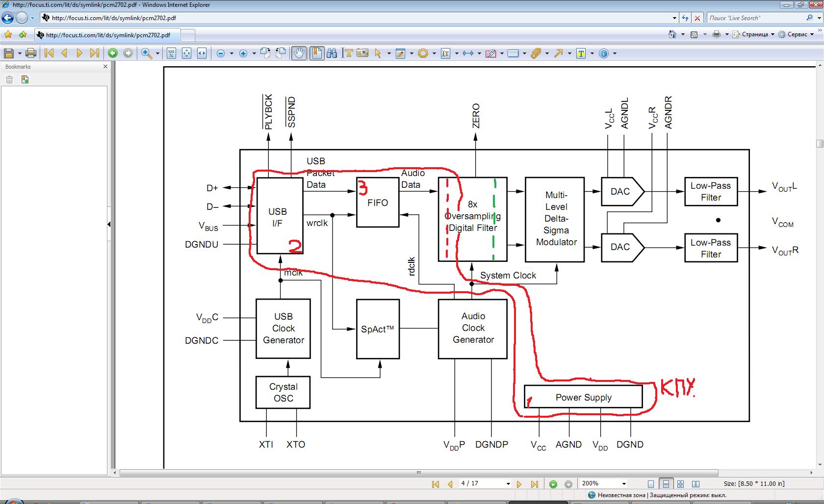Image resolution: width=824 pixels, height=504 pixels.
Task: Activate the Snapshot camera tool
Action: [362, 53]
